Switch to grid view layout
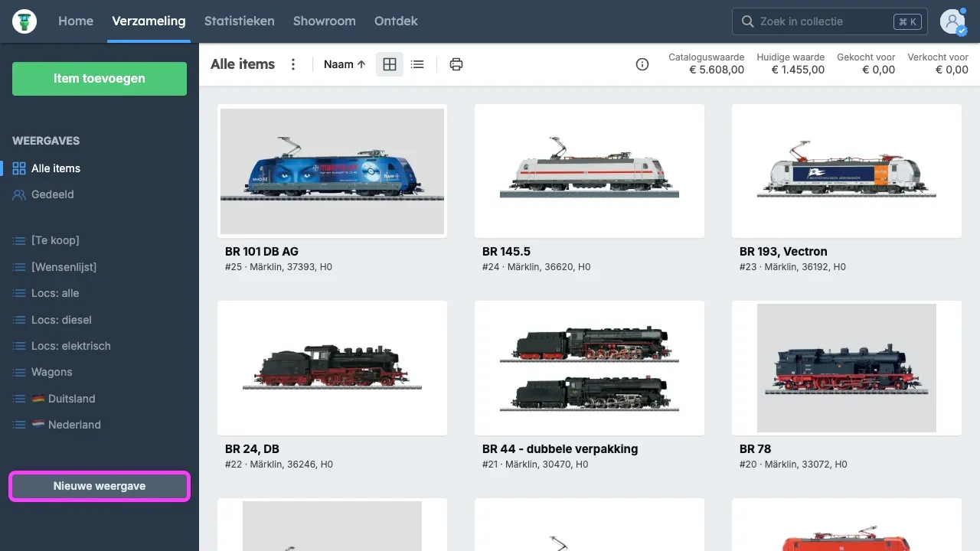The image size is (980, 551). (x=390, y=64)
